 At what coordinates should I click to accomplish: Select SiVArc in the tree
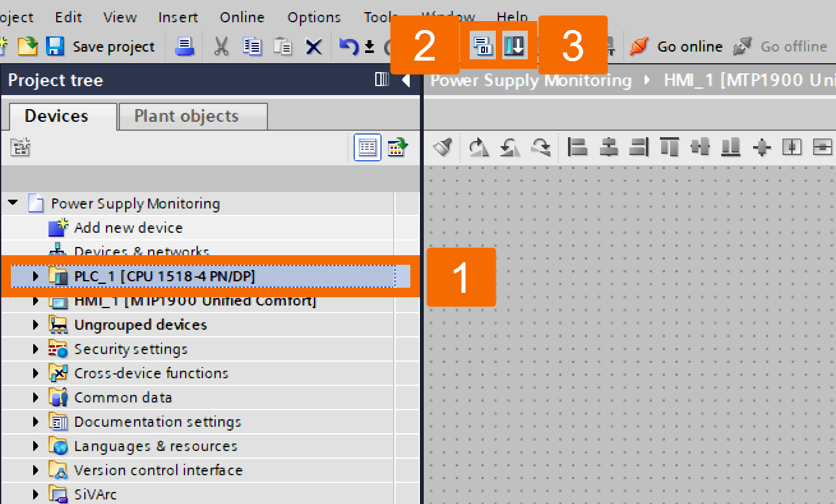[95, 494]
